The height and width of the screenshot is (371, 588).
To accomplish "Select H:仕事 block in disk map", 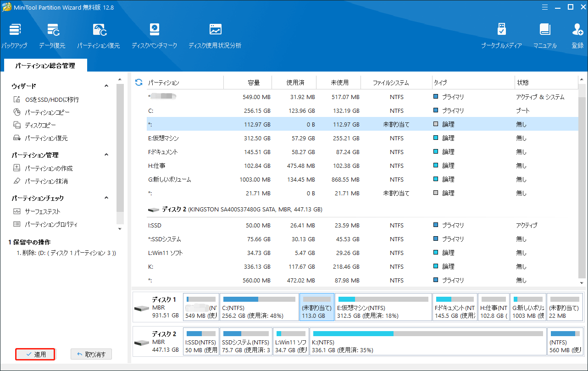I will click(x=494, y=307).
